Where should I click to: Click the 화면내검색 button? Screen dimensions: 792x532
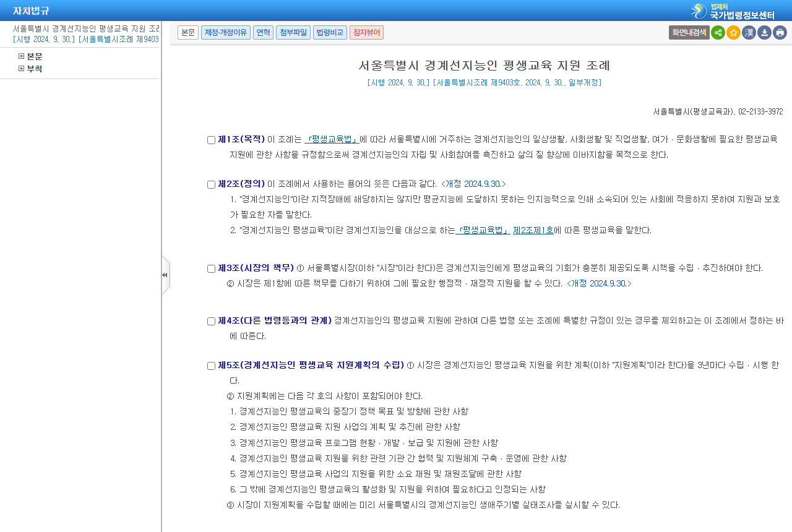coord(689,33)
